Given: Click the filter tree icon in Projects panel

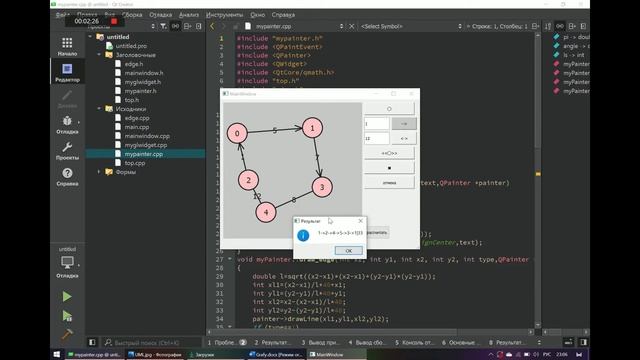Looking at the screenshot, I should click(163, 26).
